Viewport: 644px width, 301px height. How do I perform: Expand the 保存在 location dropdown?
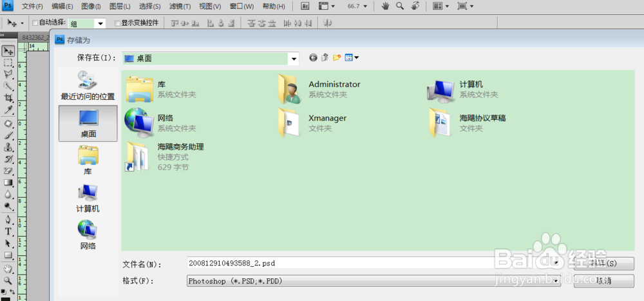click(x=294, y=59)
